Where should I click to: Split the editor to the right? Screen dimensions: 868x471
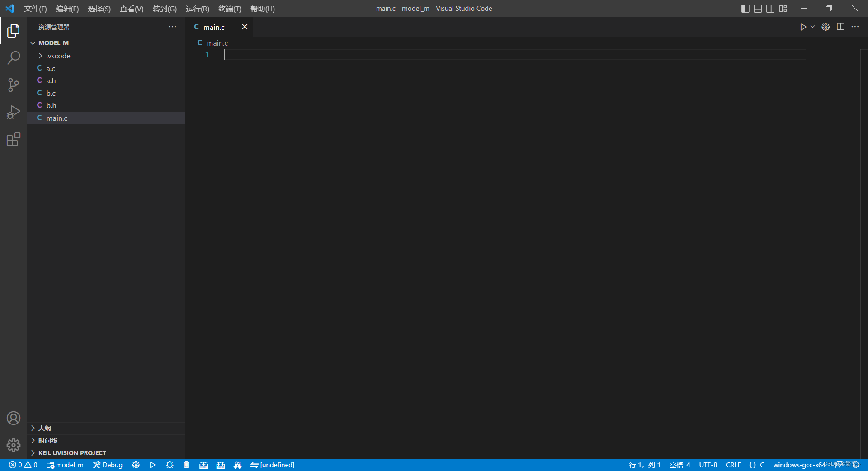[x=840, y=27]
